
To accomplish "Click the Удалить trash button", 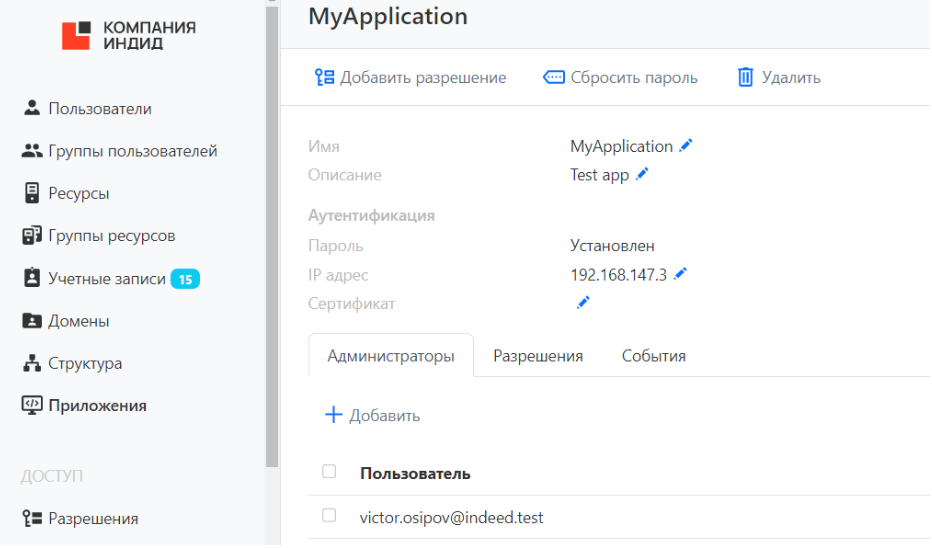I will [x=778, y=77].
